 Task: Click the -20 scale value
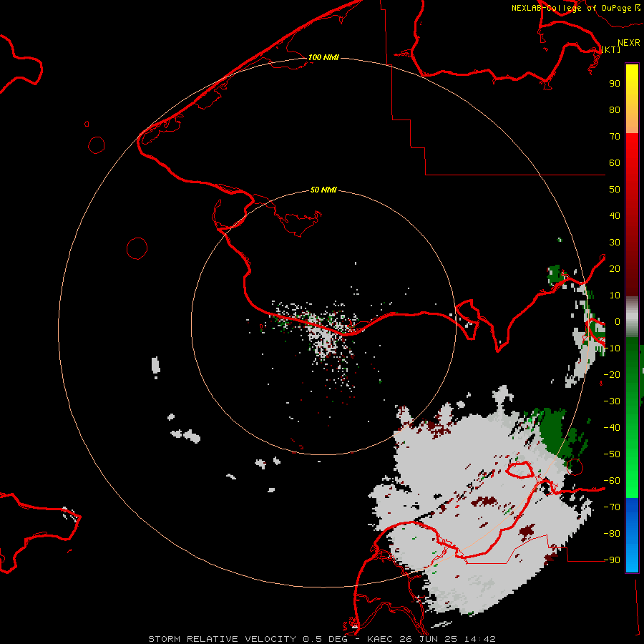click(x=612, y=374)
